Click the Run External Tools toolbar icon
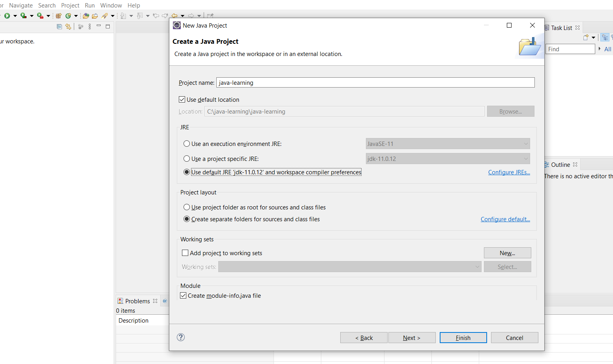 [40, 16]
